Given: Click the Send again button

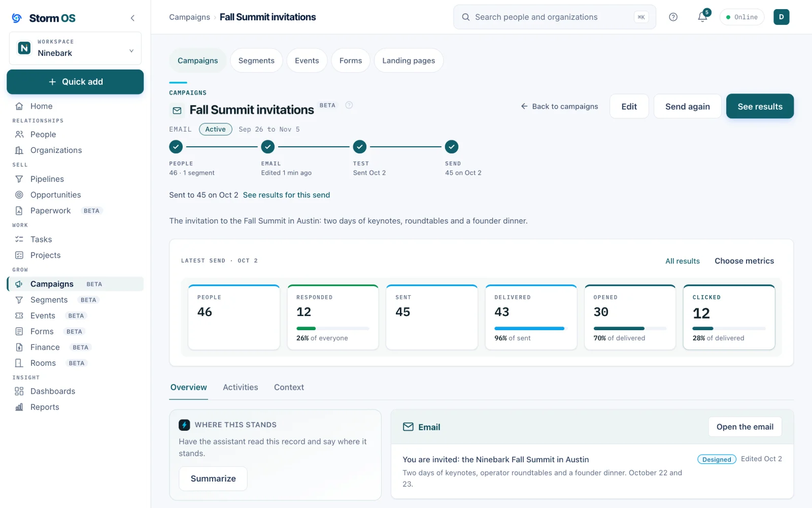Looking at the screenshot, I should (688, 107).
